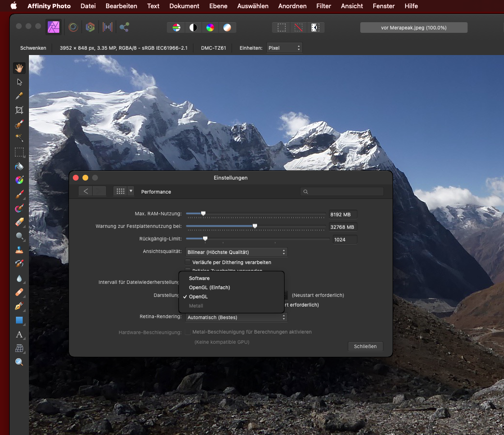Click Deselect toolbar icon

point(299,28)
